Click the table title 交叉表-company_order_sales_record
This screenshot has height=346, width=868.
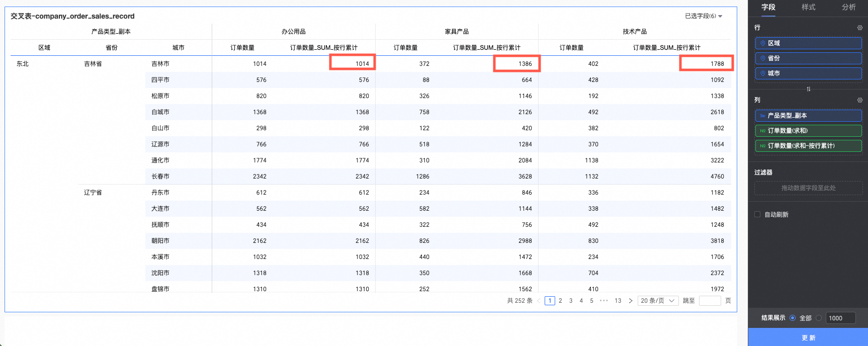pos(72,16)
